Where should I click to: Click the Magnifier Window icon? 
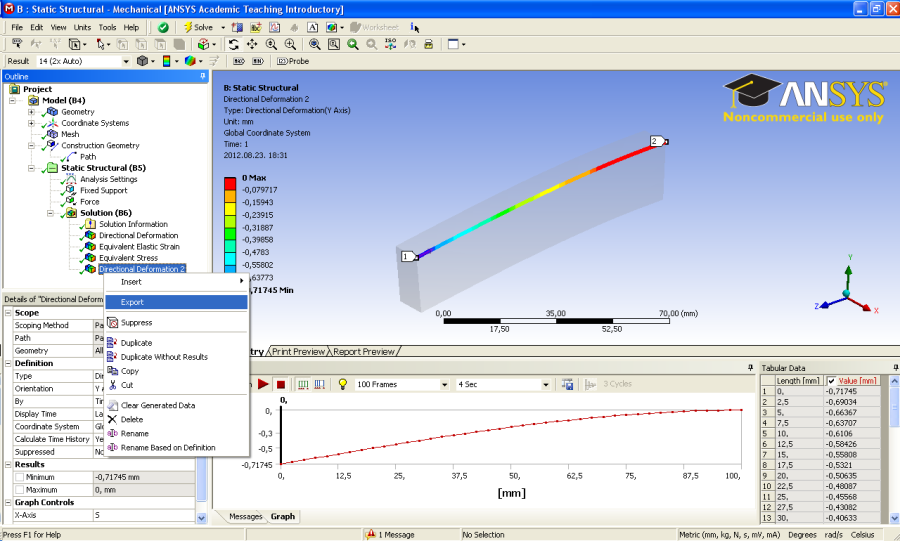pyautogui.click(x=333, y=44)
